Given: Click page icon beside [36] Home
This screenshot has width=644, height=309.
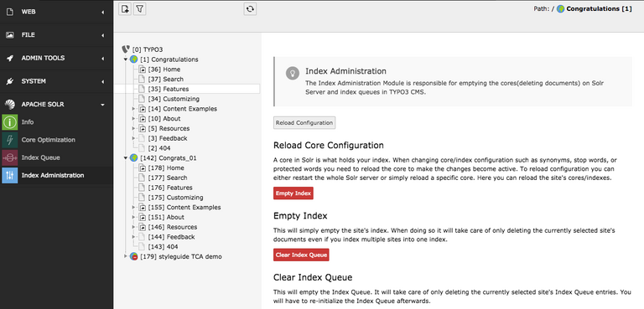Looking at the screenshot, I should click(142, 70).
